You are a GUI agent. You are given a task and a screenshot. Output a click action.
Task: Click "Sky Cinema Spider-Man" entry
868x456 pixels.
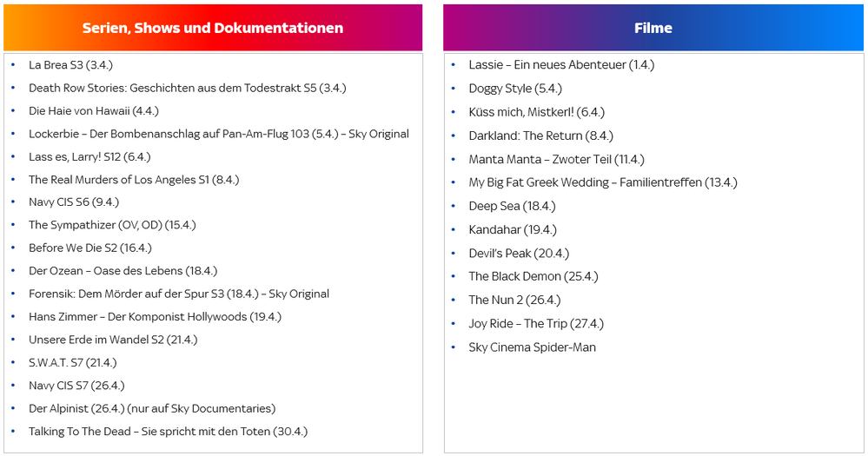coord(532,347)
